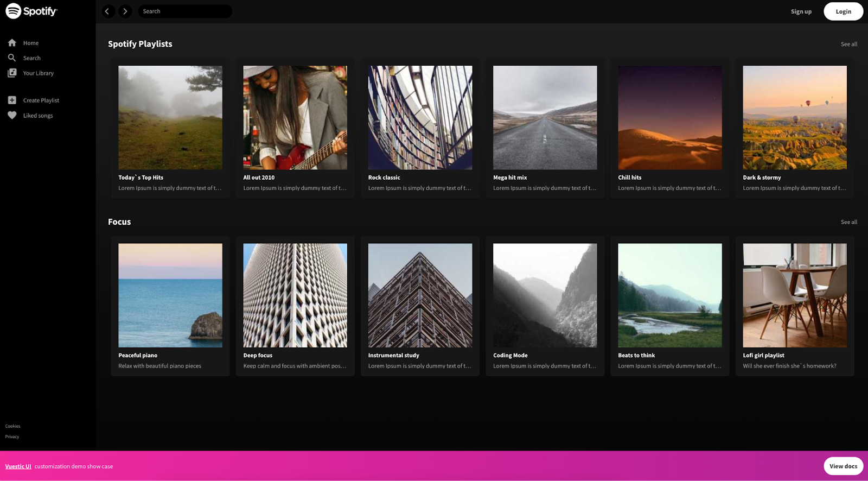Screen dimensions: 868x481
Task: Click the Chill hits title
Action: click(629, 178)
